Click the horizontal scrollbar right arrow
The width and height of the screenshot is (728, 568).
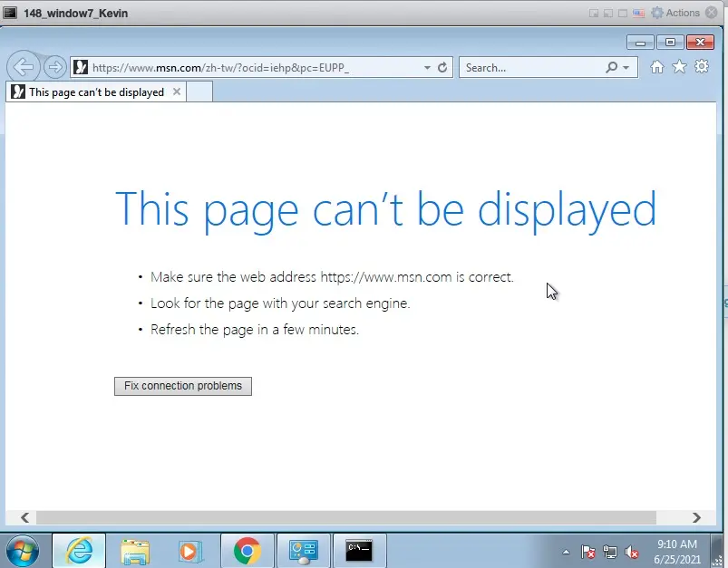tap(696, 517)
